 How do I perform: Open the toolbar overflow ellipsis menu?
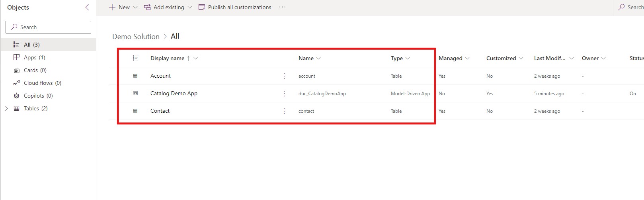coord(282,7)
